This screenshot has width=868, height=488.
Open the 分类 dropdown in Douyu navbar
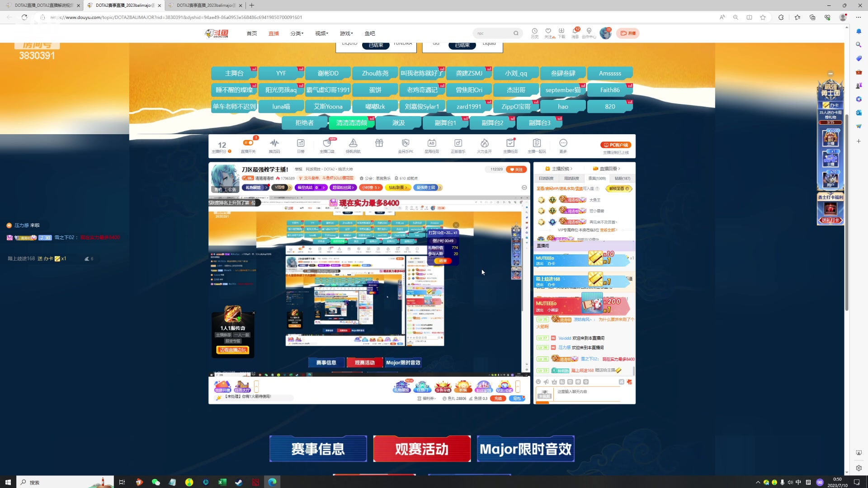pyautogui.click(x=297, y=33)
